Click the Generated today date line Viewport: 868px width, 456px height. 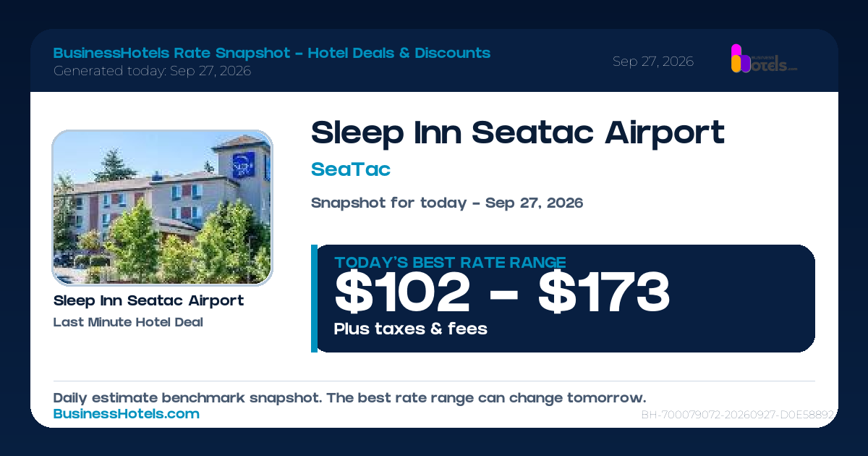(x=153, y=71)
